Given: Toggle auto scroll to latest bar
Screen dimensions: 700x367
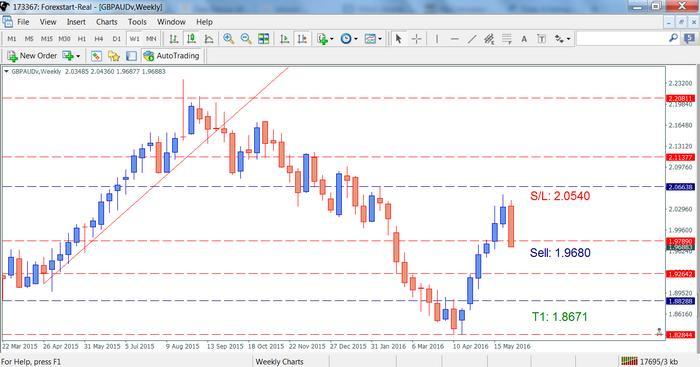Looking at the screenshot, I should click(284, 39).
